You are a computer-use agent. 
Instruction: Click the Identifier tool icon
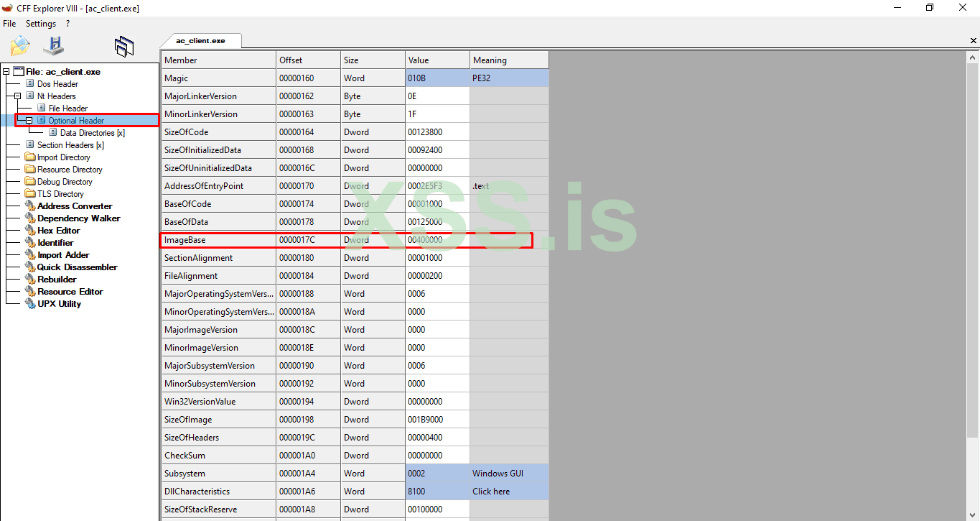click(x=30, y=243)
